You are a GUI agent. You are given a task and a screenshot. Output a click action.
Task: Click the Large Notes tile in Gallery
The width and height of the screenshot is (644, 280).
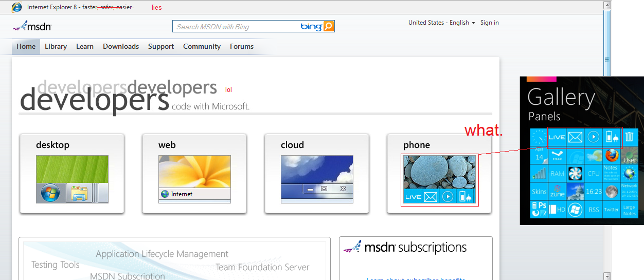[x=629, y=209]
